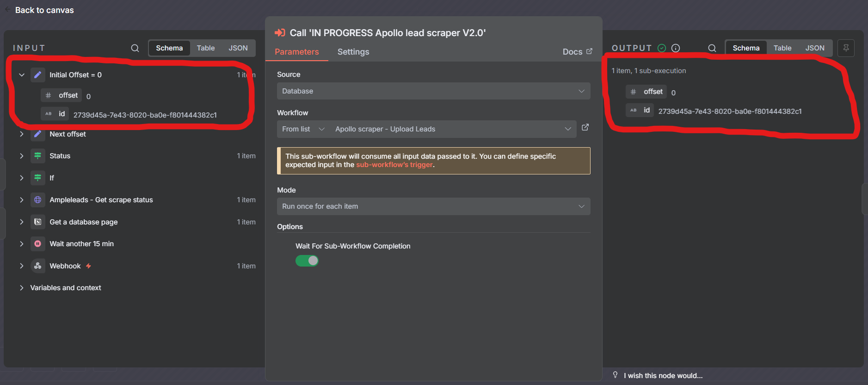868x385 pixels.
Task: Click the sub-workflow's trigger link
Action: coord(394,164)
